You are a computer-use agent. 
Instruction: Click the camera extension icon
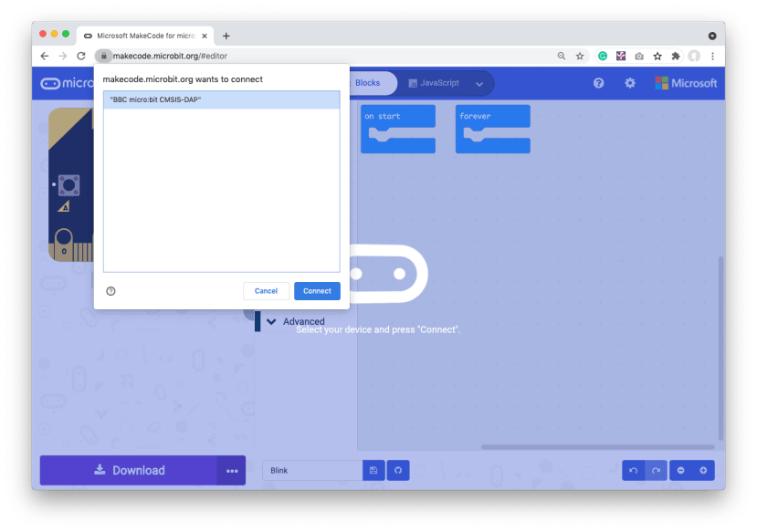click(x=639, y=56)
